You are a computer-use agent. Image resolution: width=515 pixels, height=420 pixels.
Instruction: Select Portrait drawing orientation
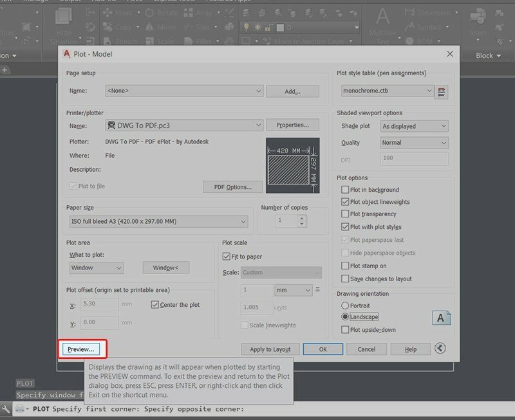click(x=346, y=306)
